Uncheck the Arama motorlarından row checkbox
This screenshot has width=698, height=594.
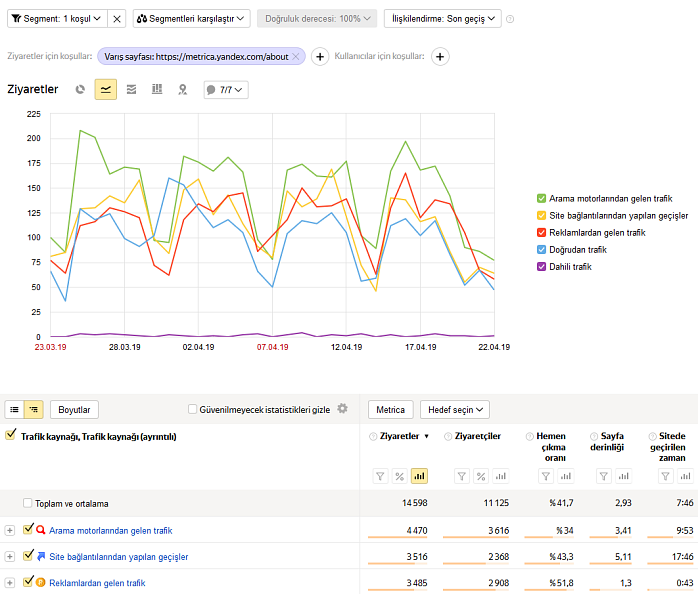click(x=28, y=529)
